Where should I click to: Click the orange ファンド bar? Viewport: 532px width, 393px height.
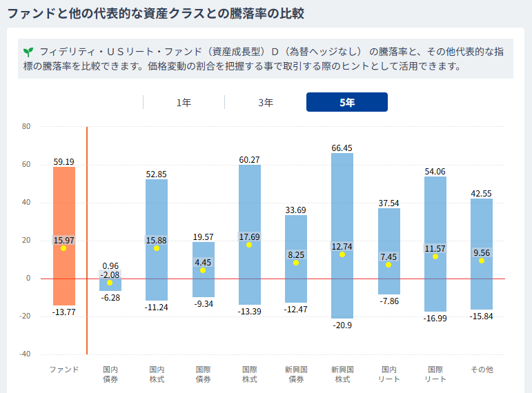tap(64, 236)
